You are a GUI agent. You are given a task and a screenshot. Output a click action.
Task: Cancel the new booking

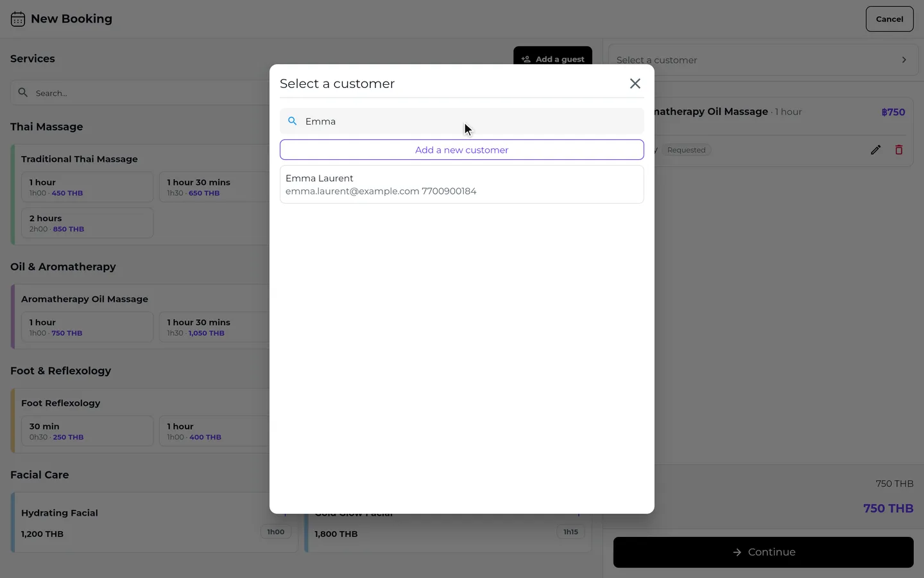click(889, 19)
